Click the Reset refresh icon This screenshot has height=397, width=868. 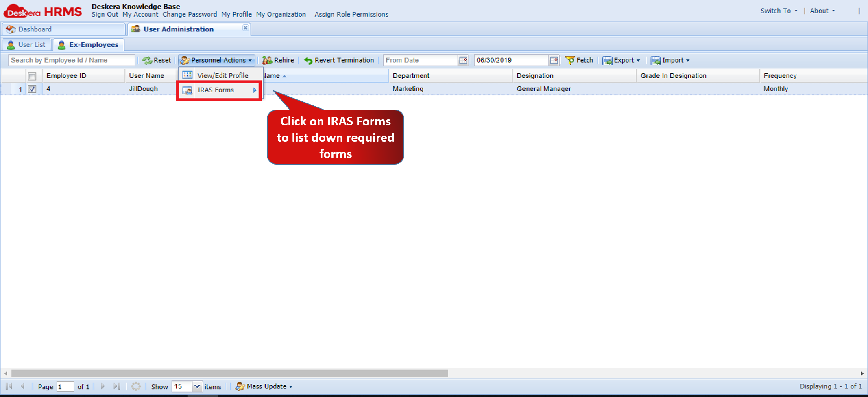[x=147, y=61]
